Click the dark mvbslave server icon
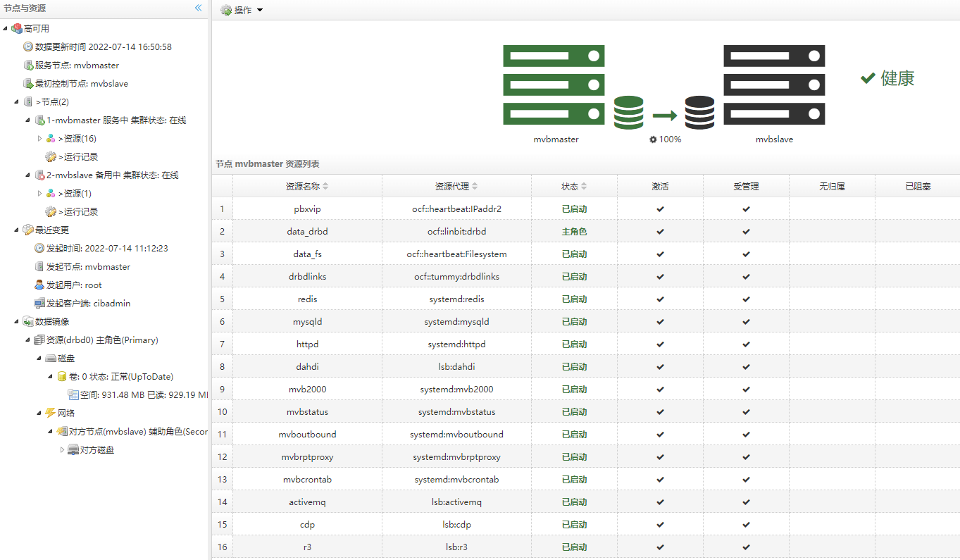 [x=774, y=85]
